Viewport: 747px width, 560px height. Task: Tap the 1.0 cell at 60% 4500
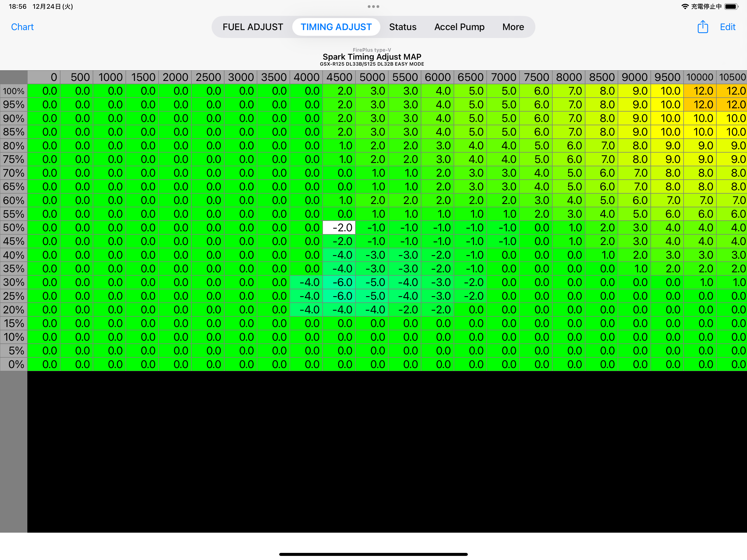339,200
